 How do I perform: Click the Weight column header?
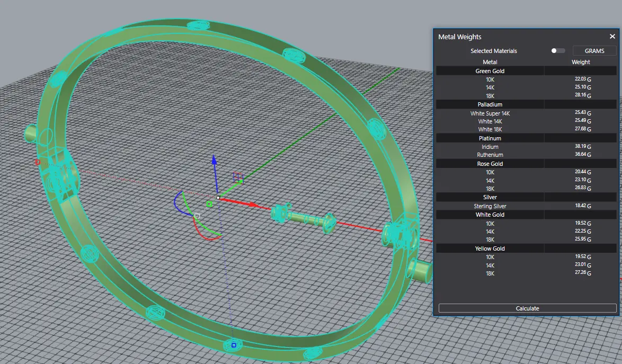[x=581, y=62]
